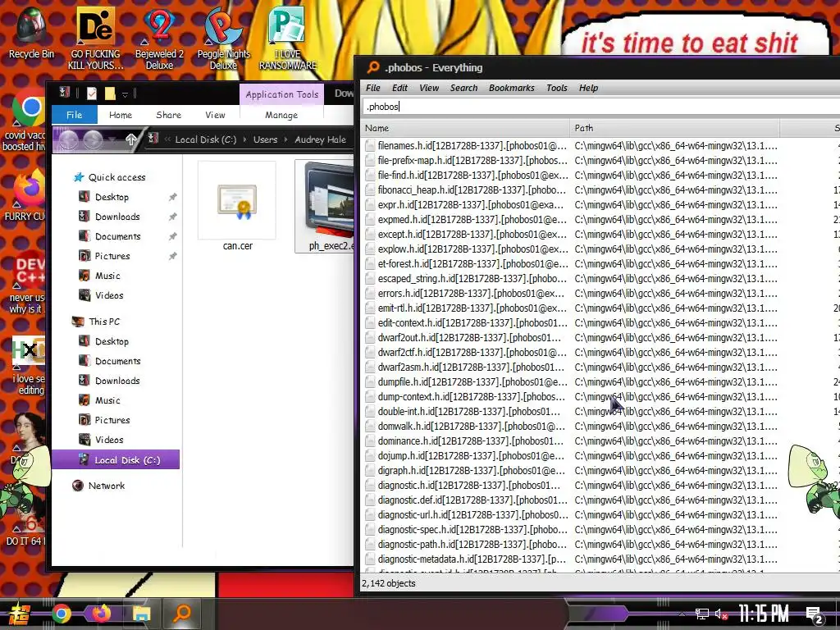Click the Everything search box containing .phobos
This screenshot has width=840, height=630.
pos(600,106)
